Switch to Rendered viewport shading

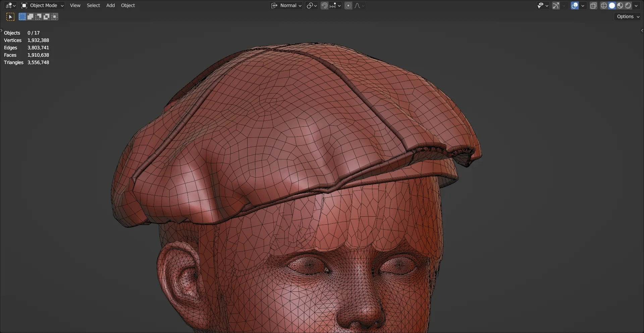[x=628, y=5]
